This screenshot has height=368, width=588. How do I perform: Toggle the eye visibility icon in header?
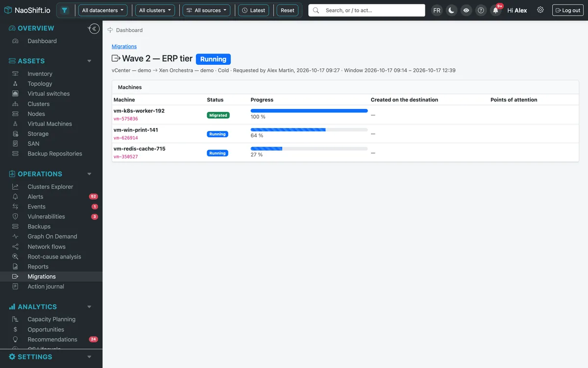pos(466,10)
